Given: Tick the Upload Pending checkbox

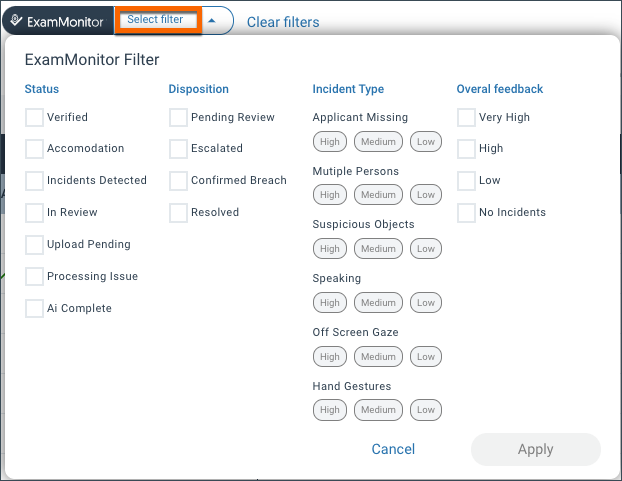Looking at the screenshot, I should [34, 245].
